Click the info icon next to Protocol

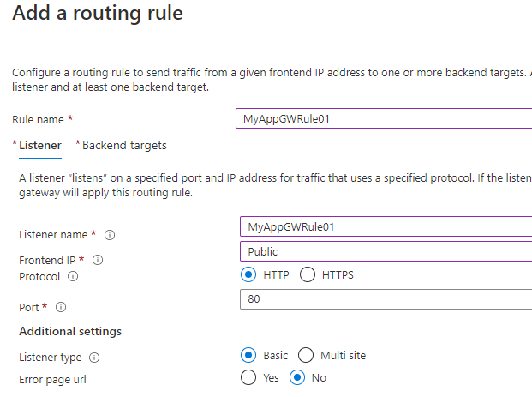pyautogui.click(x=73, y=277)
